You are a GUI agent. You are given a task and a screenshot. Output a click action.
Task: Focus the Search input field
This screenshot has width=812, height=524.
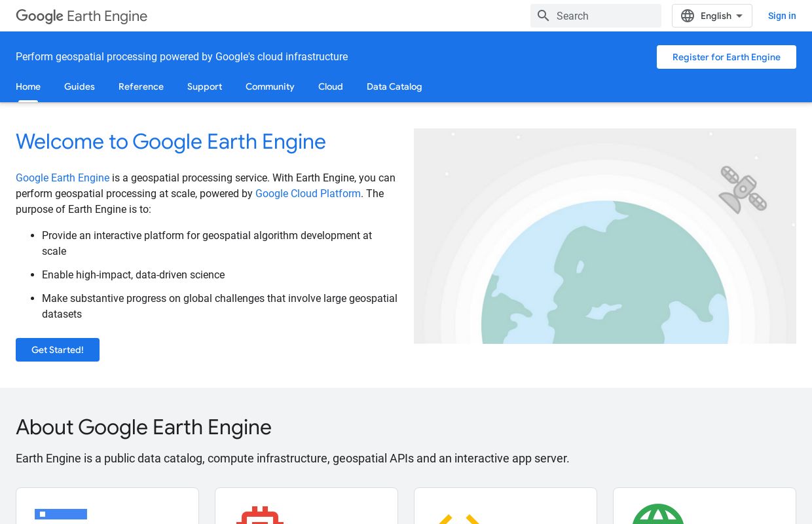pos(596,16)
